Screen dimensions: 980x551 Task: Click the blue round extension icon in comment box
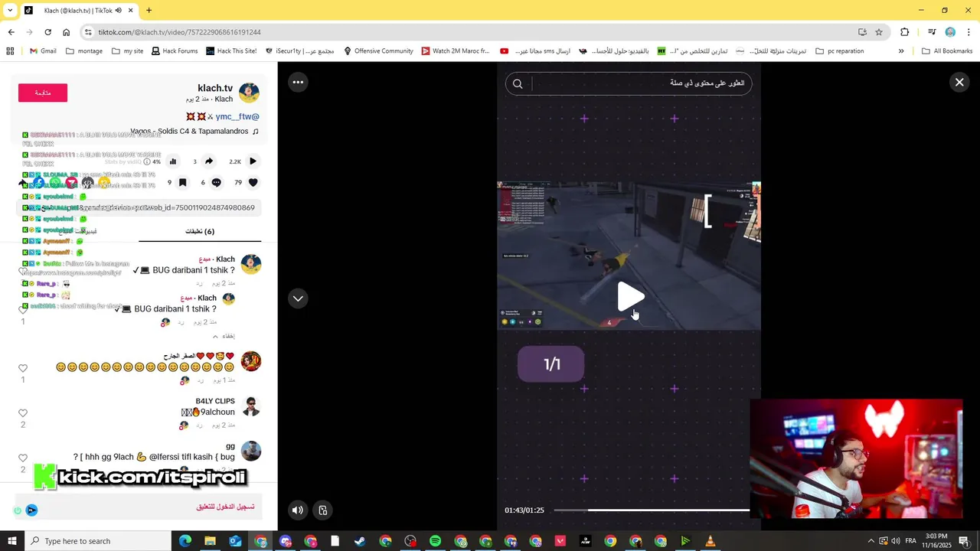(31, 510)
